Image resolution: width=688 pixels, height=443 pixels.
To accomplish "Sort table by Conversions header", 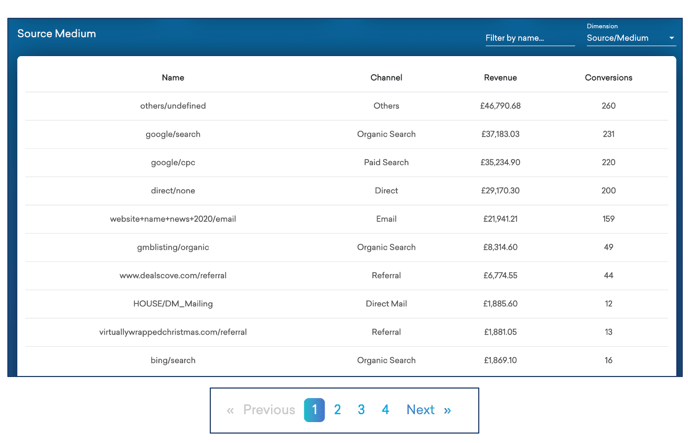I will (x=608, y=77).
